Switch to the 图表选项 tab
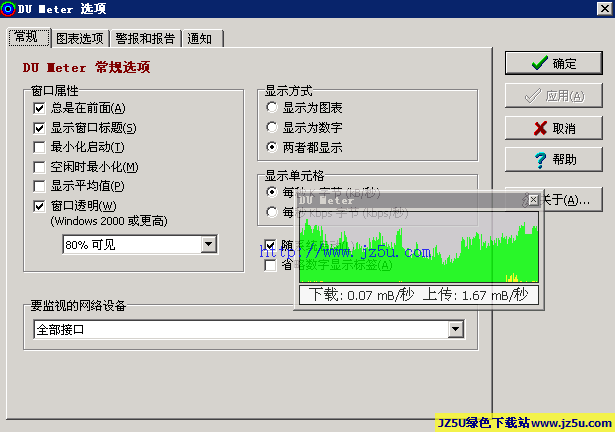 80,38
